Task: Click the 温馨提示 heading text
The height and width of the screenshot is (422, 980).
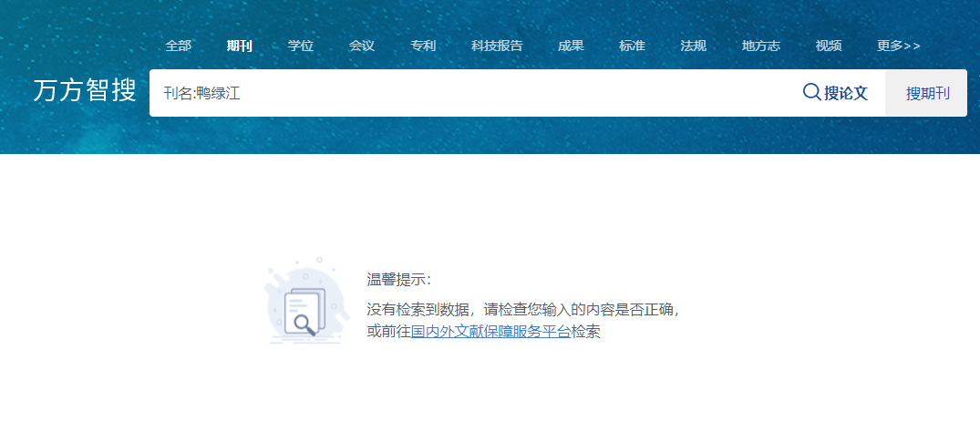Action: click(x=398, y=280)
